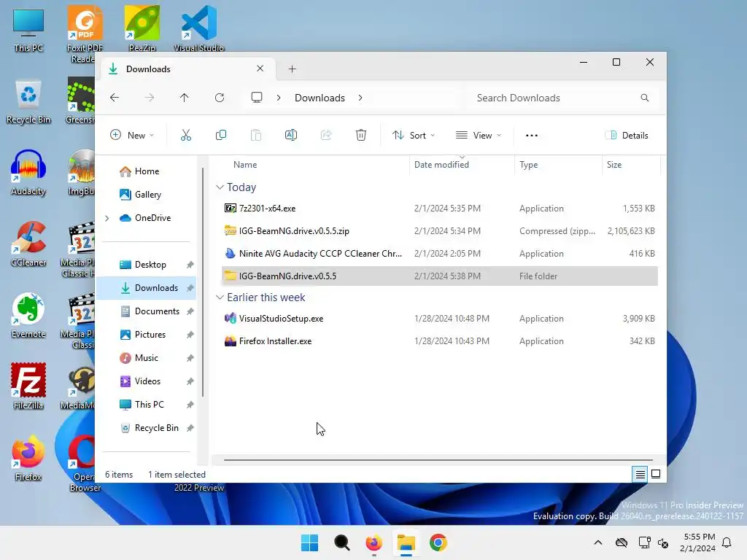Viewport: 747px width, 560px height.
Task: Navigate up one folder level
Action: 185,98
